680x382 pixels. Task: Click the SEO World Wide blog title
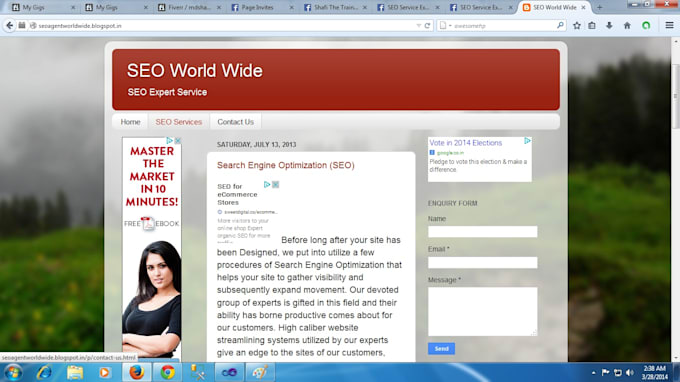click(x=195, y=71)
